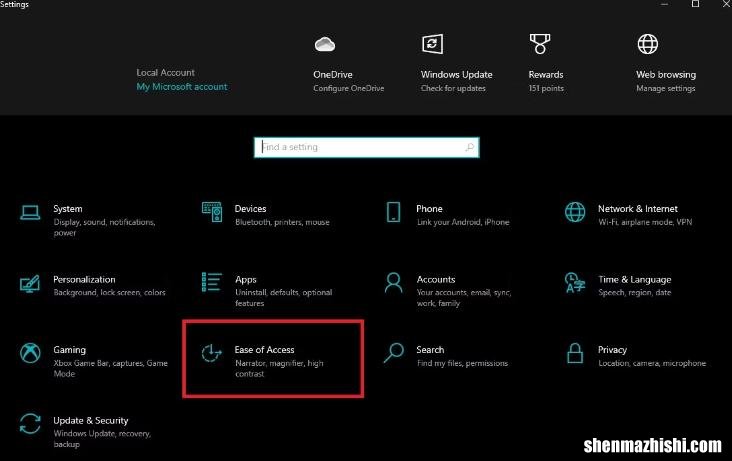Click the Ease of Access title
Screen dimensions: 732x461
(x=265, y=350)
